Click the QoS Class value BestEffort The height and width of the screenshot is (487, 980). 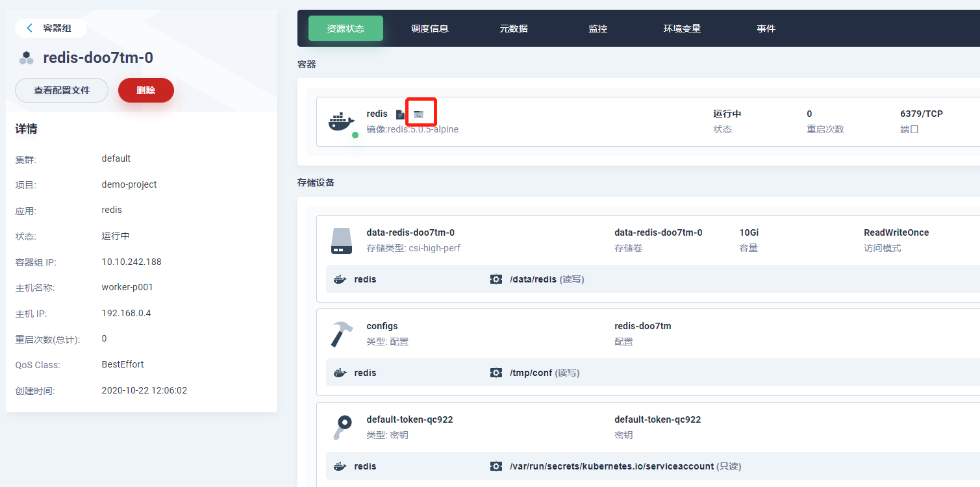coord(123,364)
